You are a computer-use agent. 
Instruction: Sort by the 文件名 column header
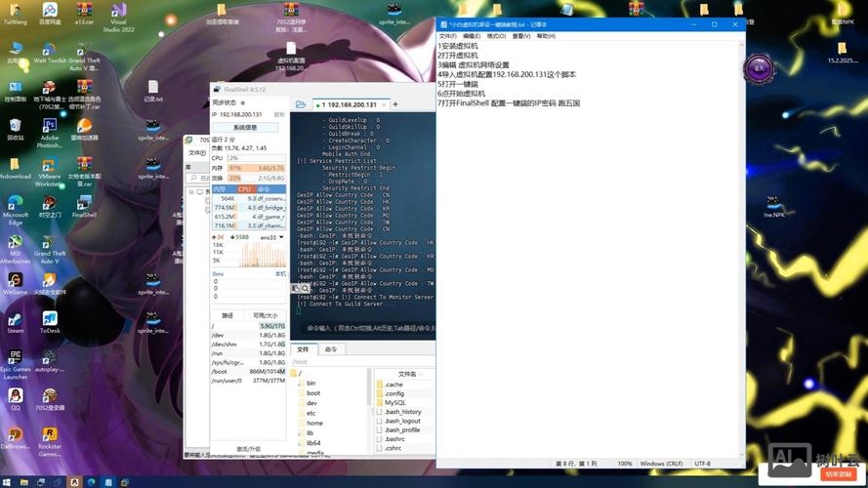pyautogui.click(x=406, y=374)
